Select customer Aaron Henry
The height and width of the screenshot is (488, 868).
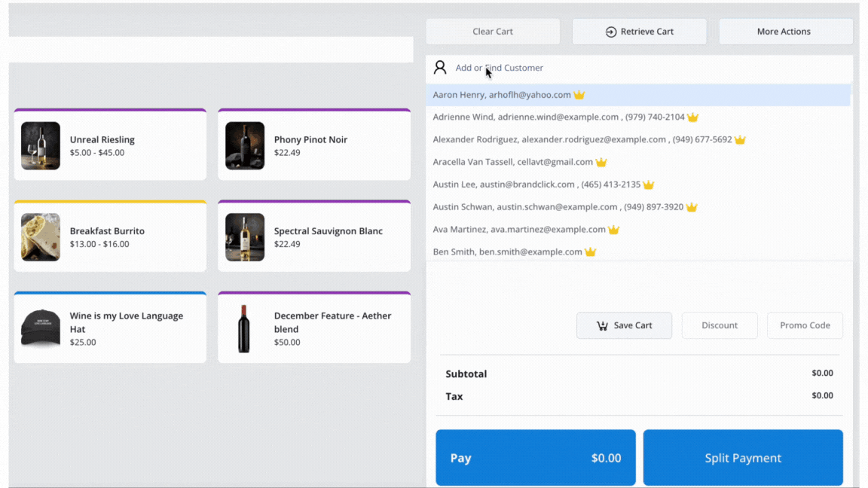click(x=638, y=95)
